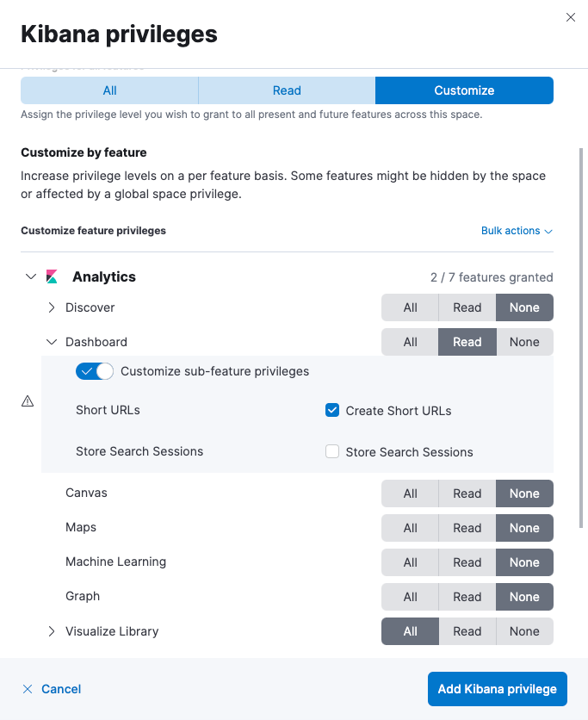This screenshot has height=720, width=588.
Task: Grant All privileges to Canvas
Action: (410, 493)
